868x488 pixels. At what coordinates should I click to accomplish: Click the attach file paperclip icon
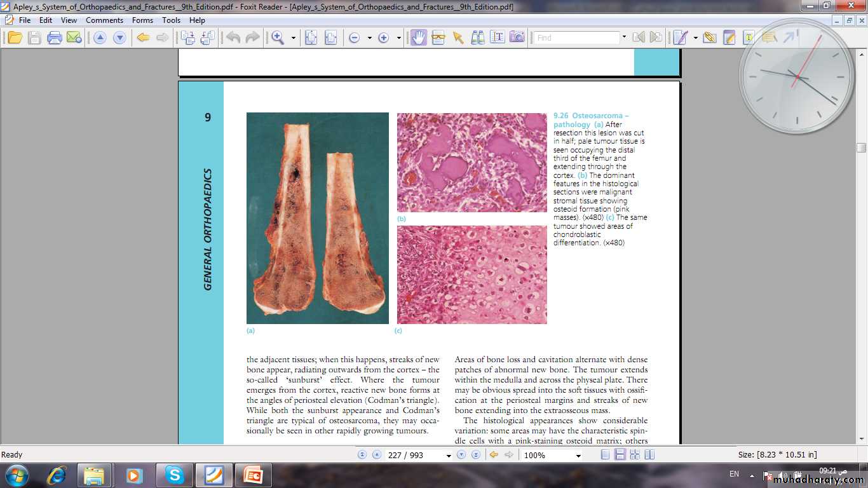[710, 37]
